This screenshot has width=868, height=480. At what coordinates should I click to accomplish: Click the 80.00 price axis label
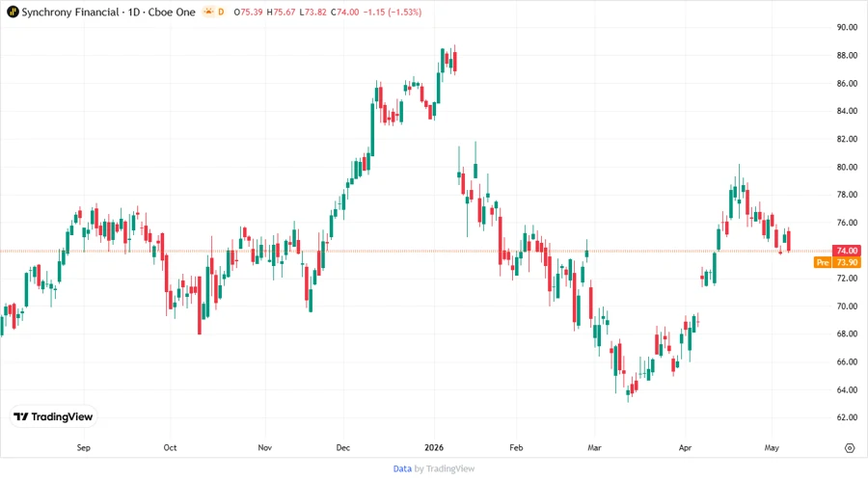coord(847,167)
